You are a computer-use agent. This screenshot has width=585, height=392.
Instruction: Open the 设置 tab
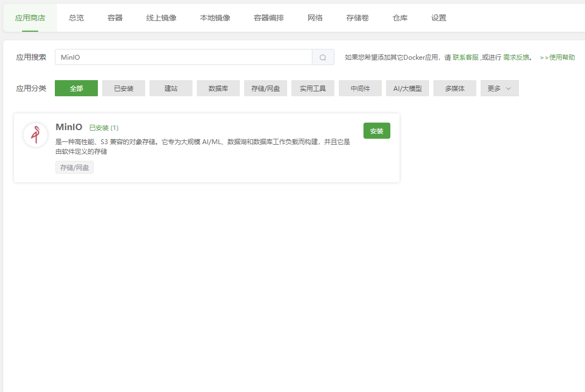[x=439, y=18]
